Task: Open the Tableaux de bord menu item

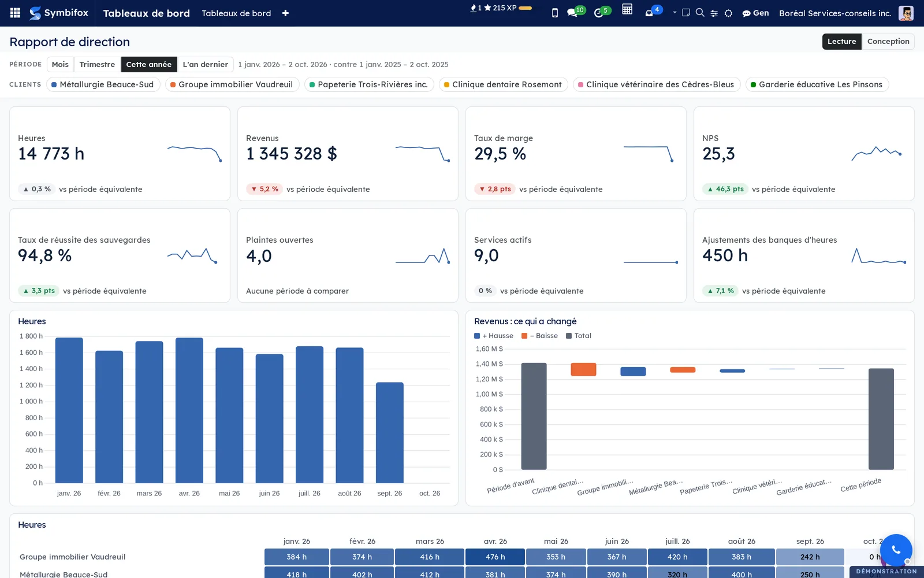Action: click(x=236, y=13)
